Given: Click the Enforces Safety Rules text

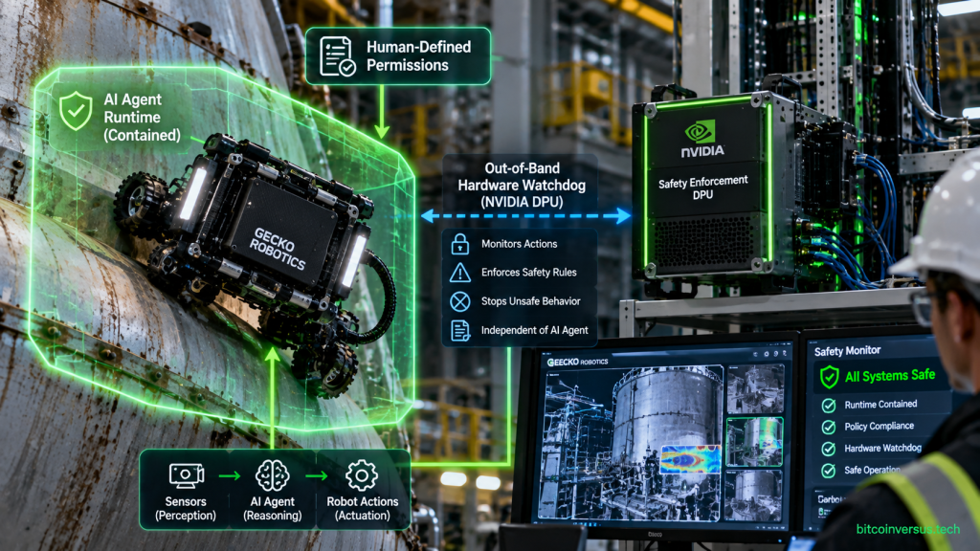Looking at the screenshot, I should [528, 273].
